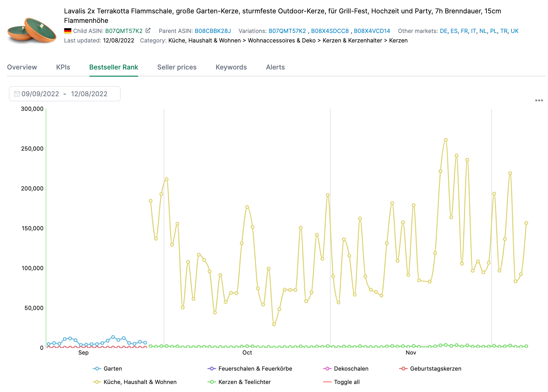Screen dimensions: 548x392
Task: Switch to the Keywords tab
Action: click(231, 67)
